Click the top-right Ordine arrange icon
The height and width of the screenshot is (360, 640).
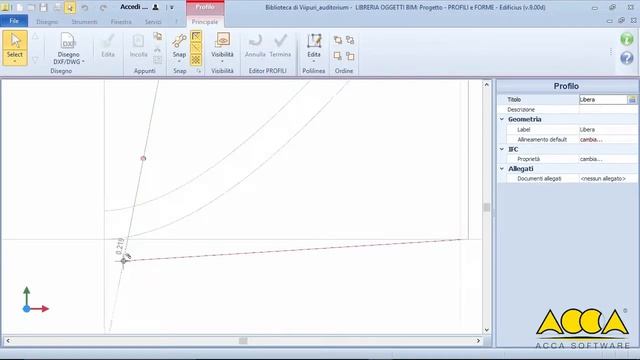point(350,40)
